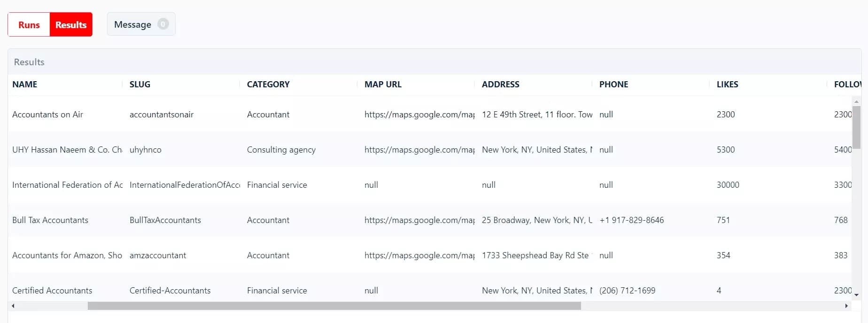Open the Message panel
This screenshot has width=868, height=323.
pyautogui.click(x=132, y=24)
